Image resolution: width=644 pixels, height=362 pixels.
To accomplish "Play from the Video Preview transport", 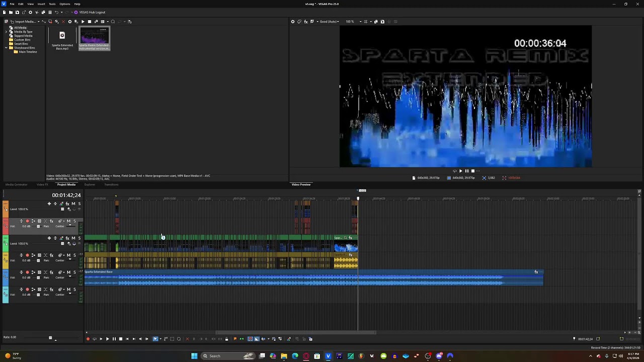I will (460, 171).
